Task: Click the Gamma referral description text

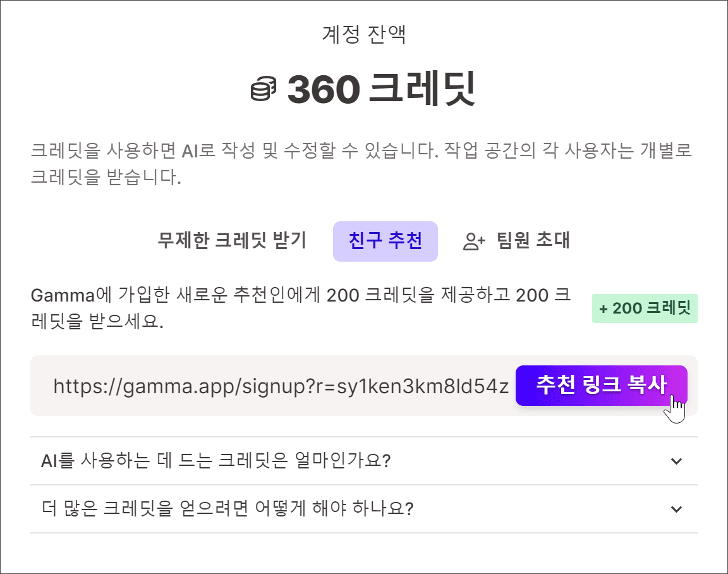Action: point(301,308)
